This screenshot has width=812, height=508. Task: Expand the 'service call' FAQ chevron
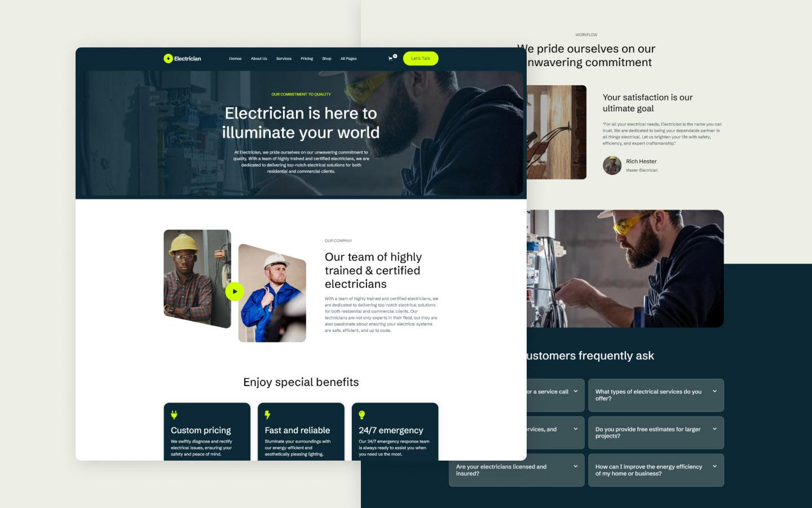click(x=576, y=391)
